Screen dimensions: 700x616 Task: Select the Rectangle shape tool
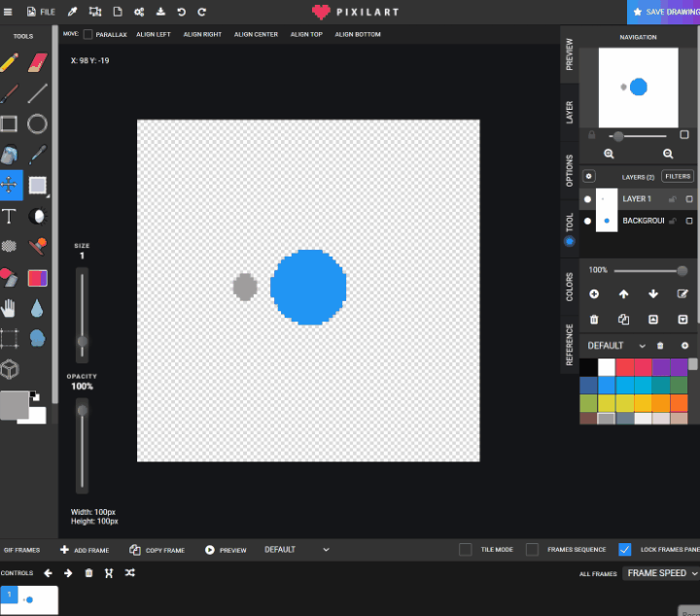point(10,124)
